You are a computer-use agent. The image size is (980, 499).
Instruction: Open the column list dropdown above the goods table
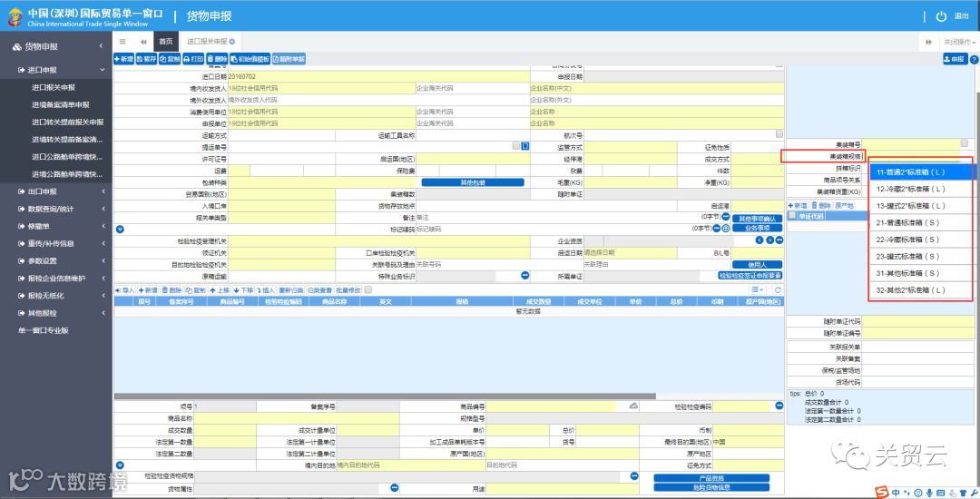click(758, 289)
